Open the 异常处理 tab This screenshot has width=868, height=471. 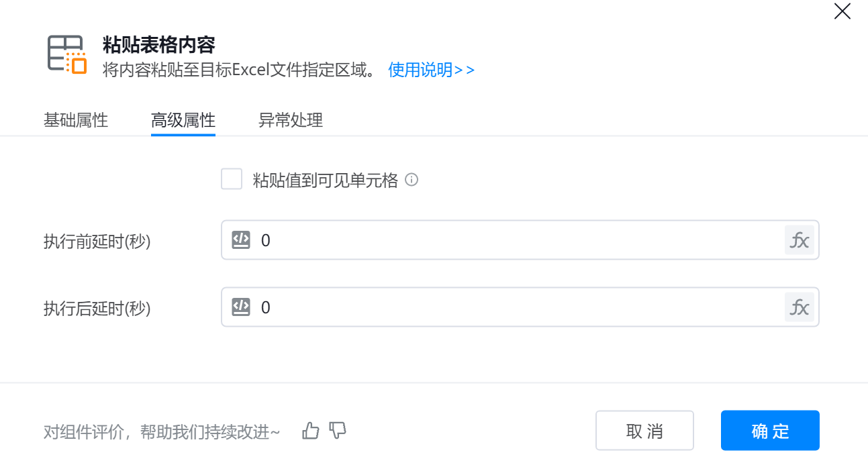pyautogui.click(x=291, y=121)
